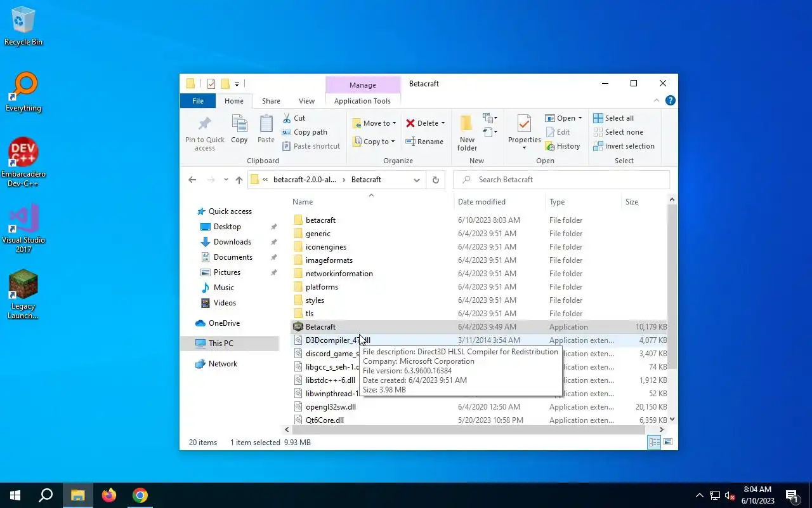
Task: Click Copy path in Clipboard group
Action: [304, 132]
